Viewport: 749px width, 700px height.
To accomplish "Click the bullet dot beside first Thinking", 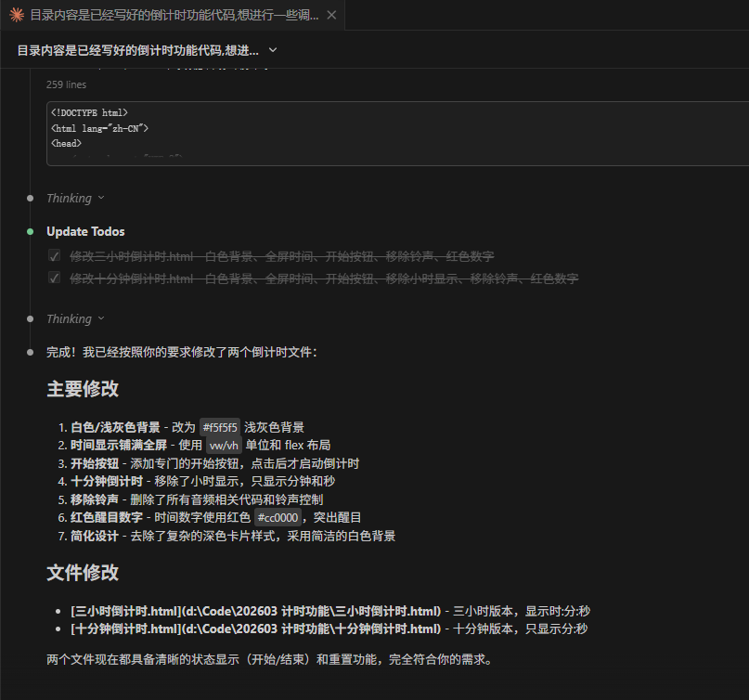I will pyautogui.click(x=30, y=199).
